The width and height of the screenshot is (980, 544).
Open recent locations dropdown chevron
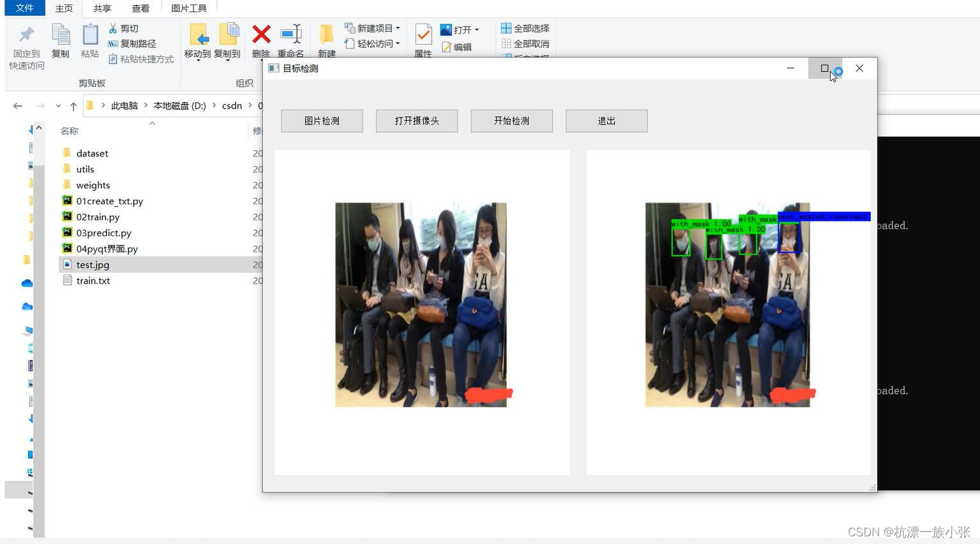[x=58, y=106]
